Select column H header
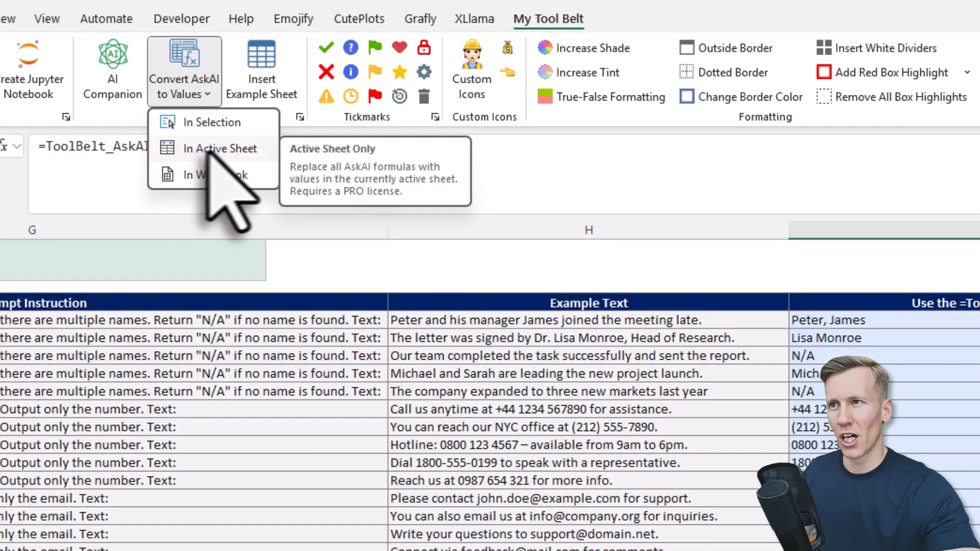This screenshot has width=980, height=551. click(589, 230)
